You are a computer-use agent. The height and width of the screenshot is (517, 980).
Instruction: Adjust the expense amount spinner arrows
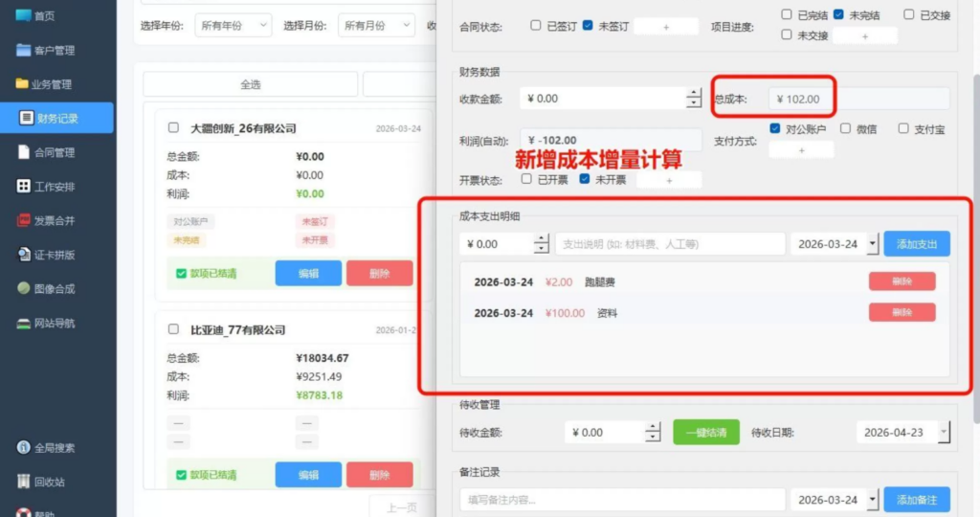pyautogui.click(x=542, y=244)
